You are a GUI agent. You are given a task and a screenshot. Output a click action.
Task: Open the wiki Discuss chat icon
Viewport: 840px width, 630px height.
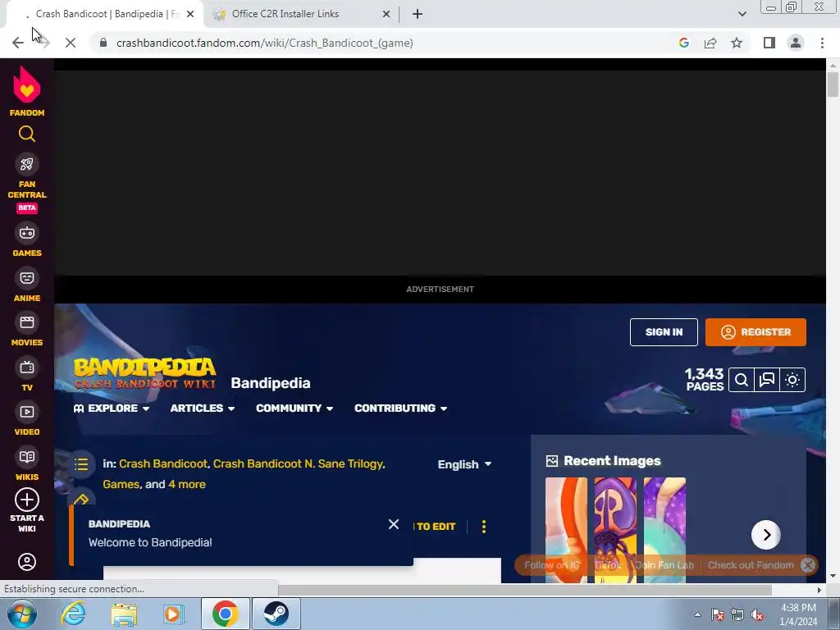coord(767,380)
